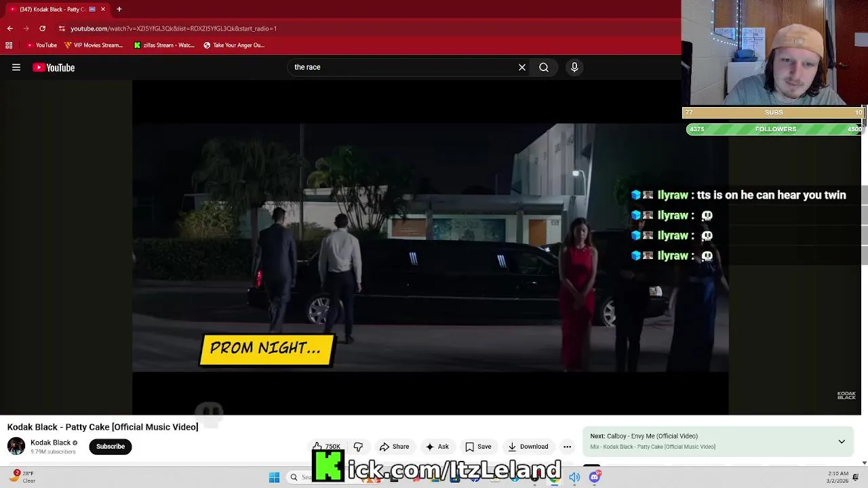Screen dimensions: 868x488
Task: Click the Ask sparkle button
Action: [437, 447]
